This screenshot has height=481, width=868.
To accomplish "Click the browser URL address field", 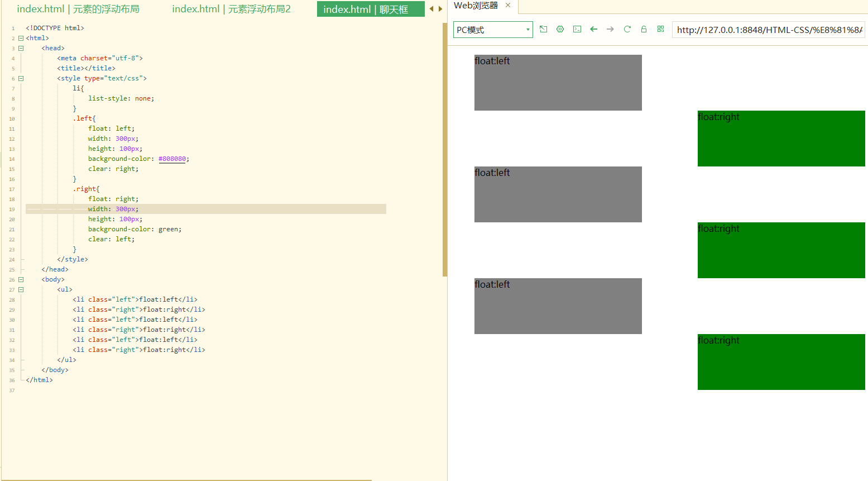I will point(769,30).
